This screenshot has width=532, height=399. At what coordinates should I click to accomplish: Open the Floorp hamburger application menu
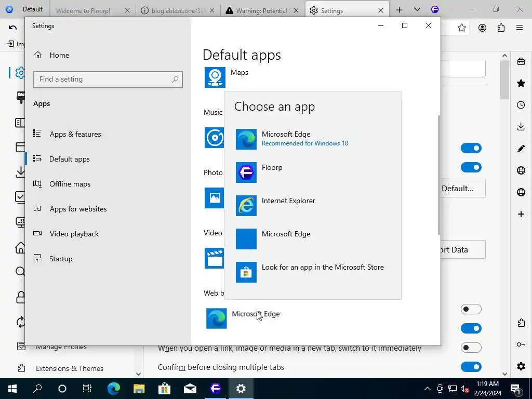pos(520,28)
